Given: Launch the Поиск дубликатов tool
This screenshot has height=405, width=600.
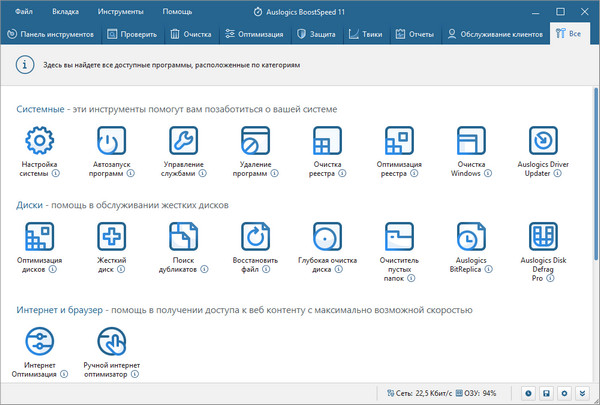Looking at the screenshot, I should click(184, 236).
